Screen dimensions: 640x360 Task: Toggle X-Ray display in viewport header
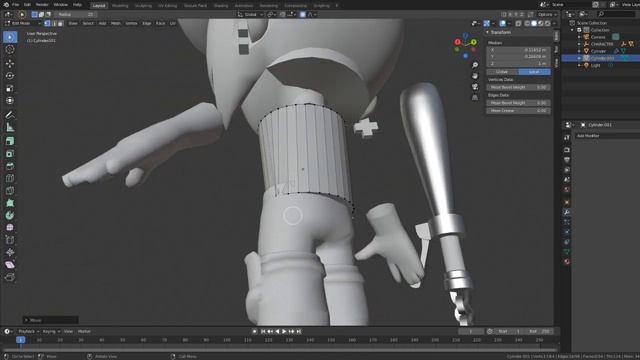[x=518, y=23]
